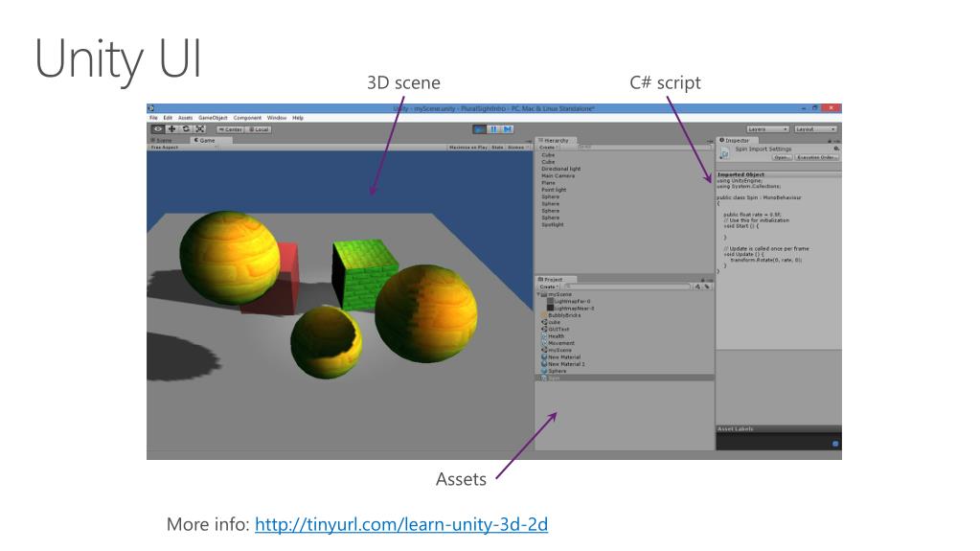
Task: Toggle Maximize on Play
Action: [x=467, y=148]
